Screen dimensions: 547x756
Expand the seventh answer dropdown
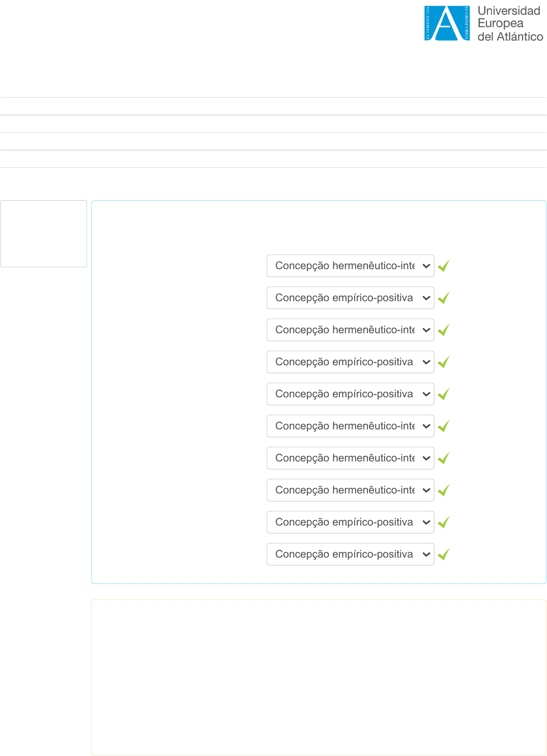point(350,458)
